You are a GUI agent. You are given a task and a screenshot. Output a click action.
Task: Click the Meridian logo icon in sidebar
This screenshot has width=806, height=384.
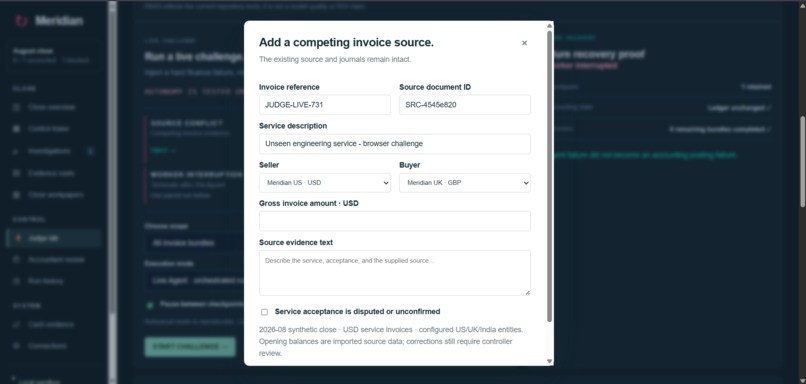(x=21, y=21)
